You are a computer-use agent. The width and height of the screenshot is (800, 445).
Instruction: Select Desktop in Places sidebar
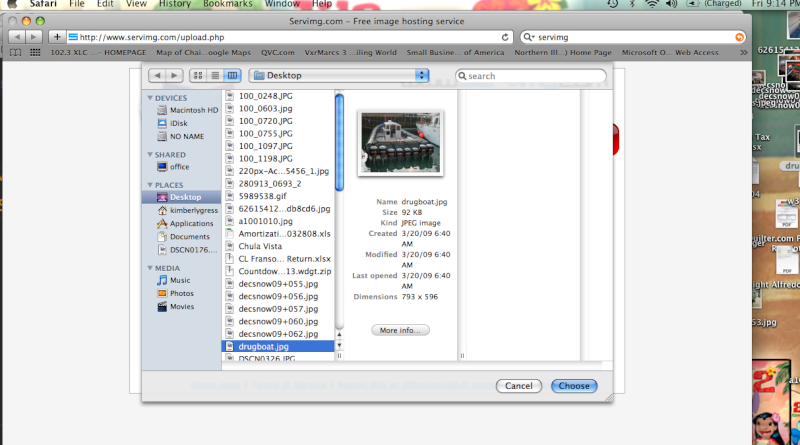tap(182, 197)
